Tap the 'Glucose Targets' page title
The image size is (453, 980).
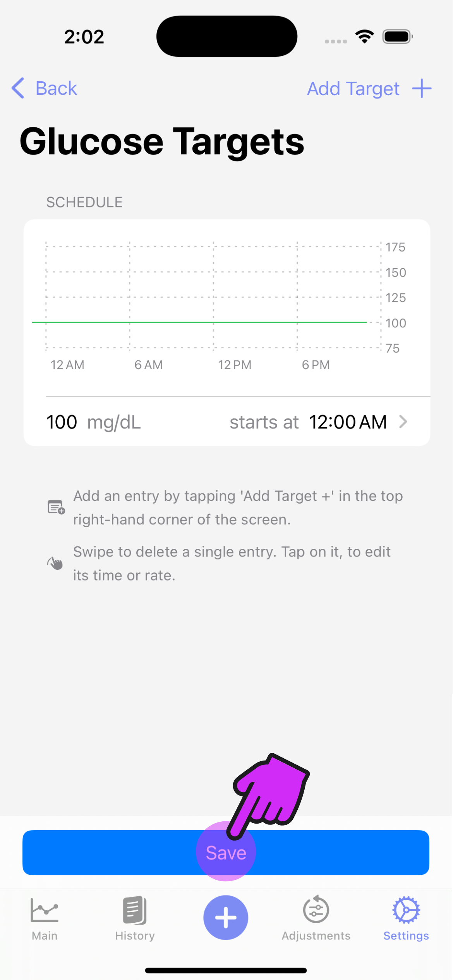162,142
